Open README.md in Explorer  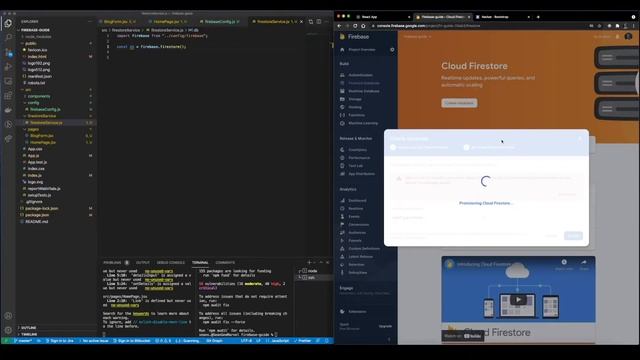37,221
